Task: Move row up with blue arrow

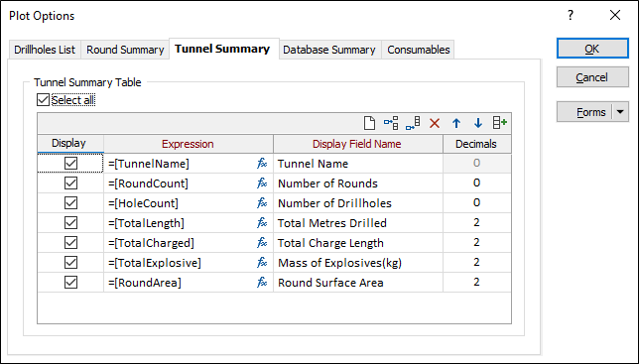Action: click(x=456, y=123)
